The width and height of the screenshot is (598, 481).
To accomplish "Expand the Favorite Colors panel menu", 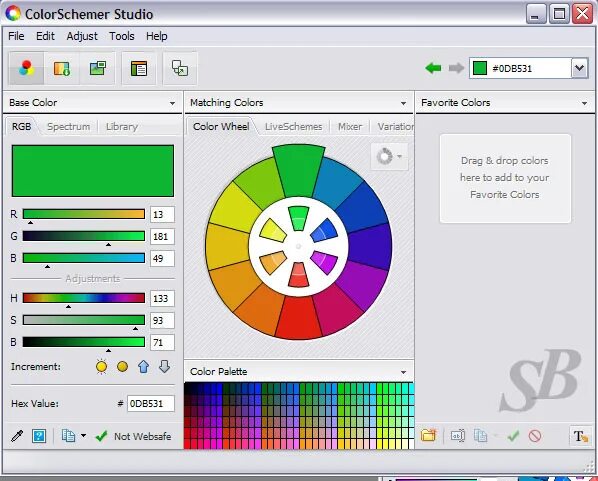I will [584, 103].
